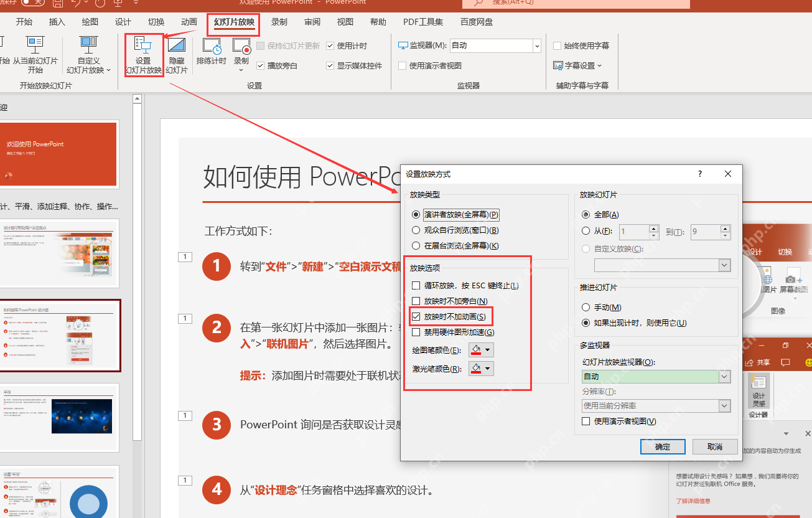Select 如果出现计时，则使用它 radio

point(586,323)
